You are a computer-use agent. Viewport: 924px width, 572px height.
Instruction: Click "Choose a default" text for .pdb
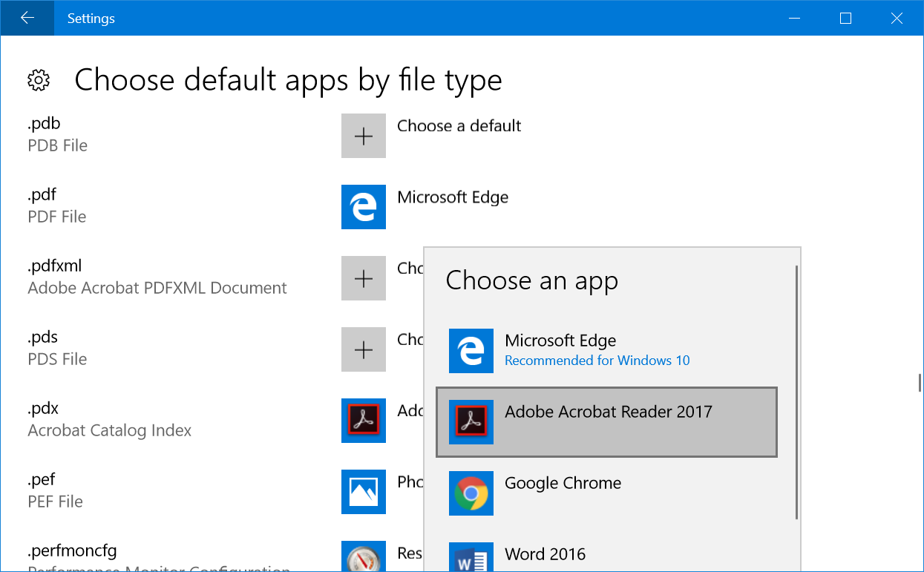459,126
